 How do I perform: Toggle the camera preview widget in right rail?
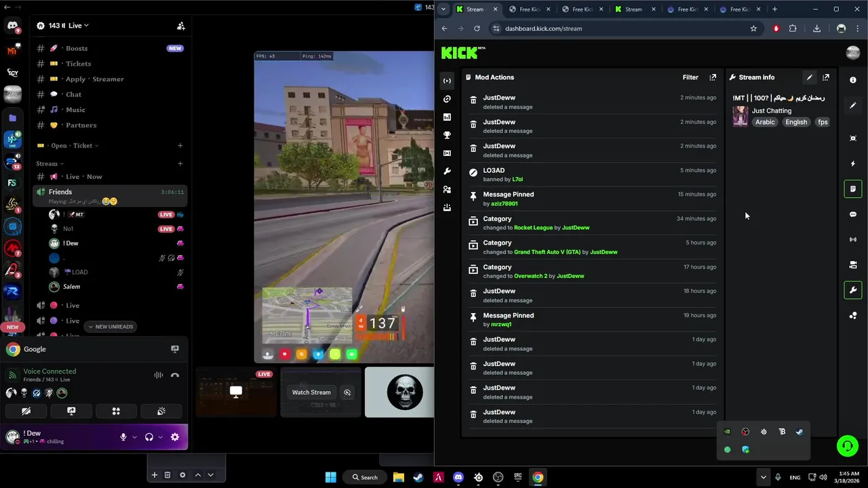[853, 265]
